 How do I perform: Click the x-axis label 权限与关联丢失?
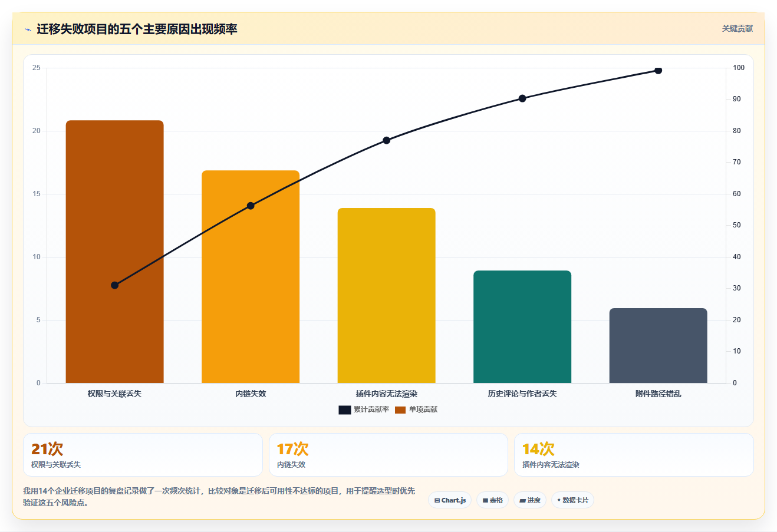tap(114, 394)
